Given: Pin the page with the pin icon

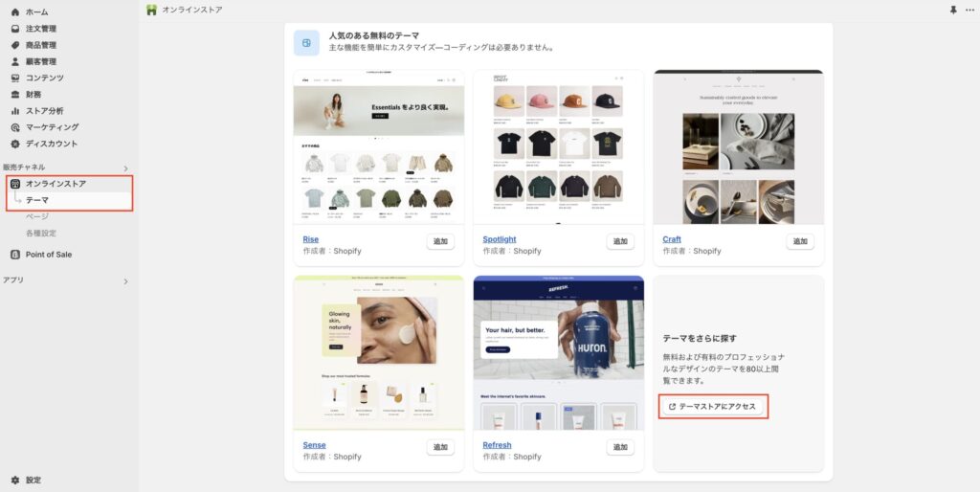Looking at the screenshot, I should [953, 10].
